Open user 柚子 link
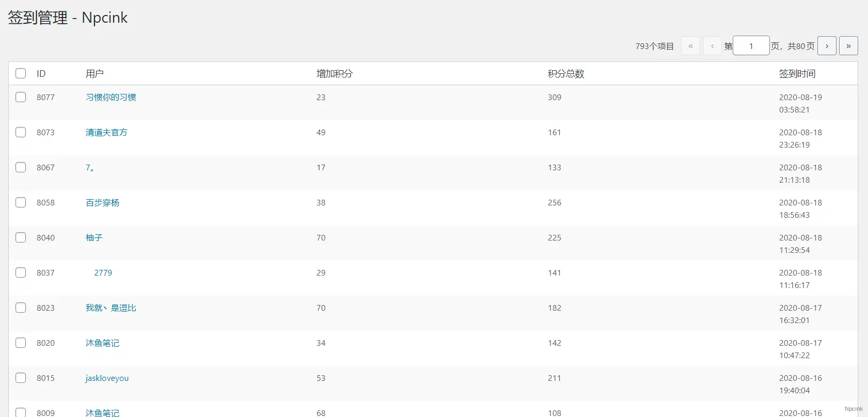 pyautogui.click(x=94, y=238)
